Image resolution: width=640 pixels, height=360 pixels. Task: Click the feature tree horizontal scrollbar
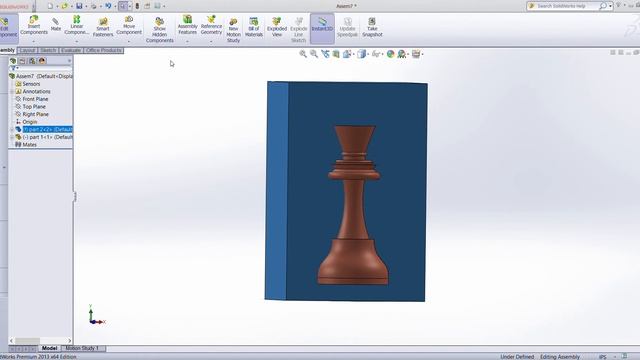point(40,340)
